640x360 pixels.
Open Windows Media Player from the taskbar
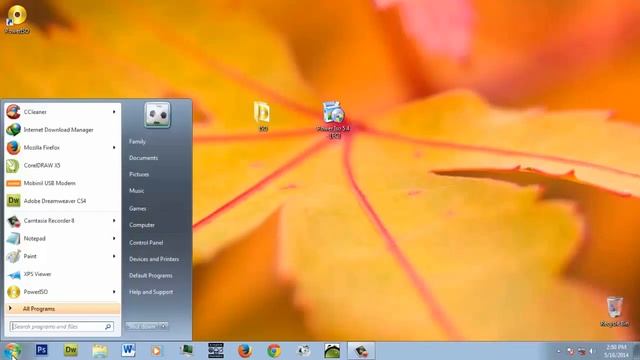tap(156, 351)
